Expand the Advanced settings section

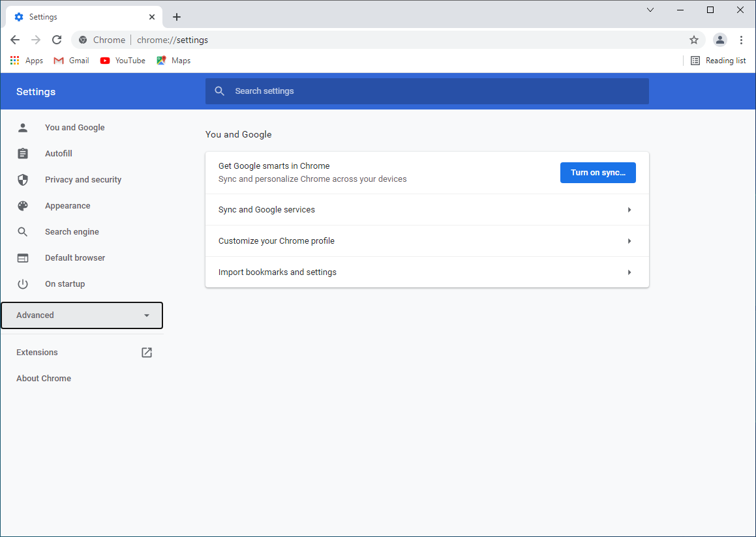click(x=82, y=315)
